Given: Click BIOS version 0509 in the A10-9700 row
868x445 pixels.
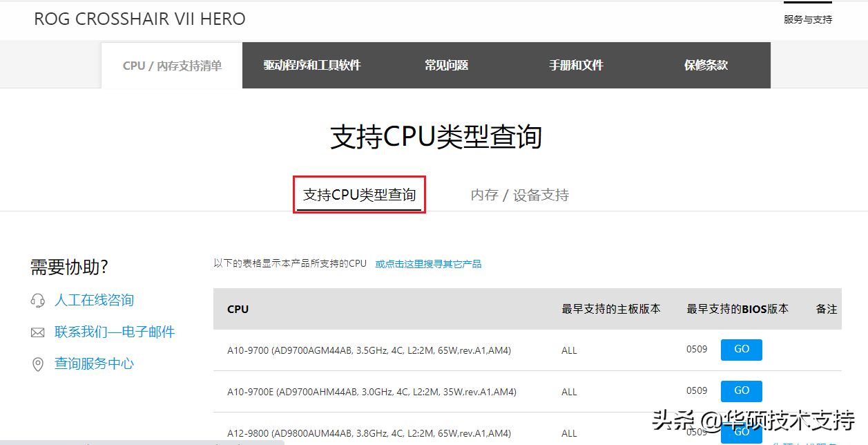Looking at the screenshot, I should tap(697, 349).
